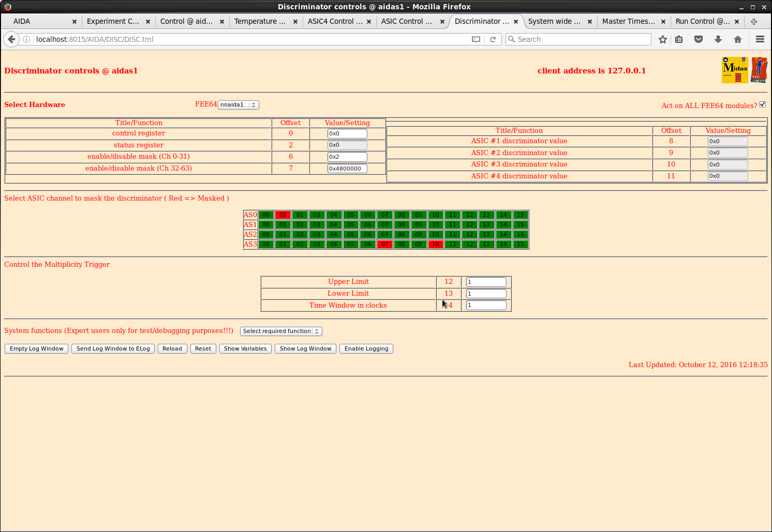Open the Downloads arrow icon
The width and height of the screenshot is (772, 532).
718,39
